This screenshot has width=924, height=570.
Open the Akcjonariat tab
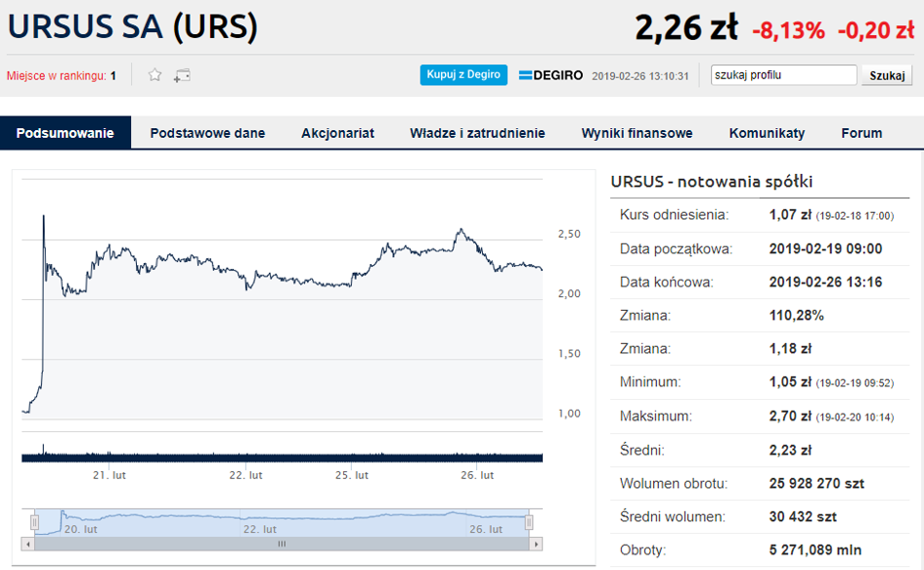pyautogui.click(x=337, y=133)
